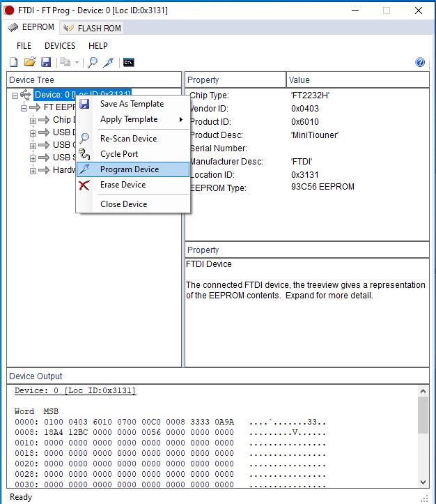
Task: Click the Save floppy disk toolbar icon
Action: coord(46,62)
